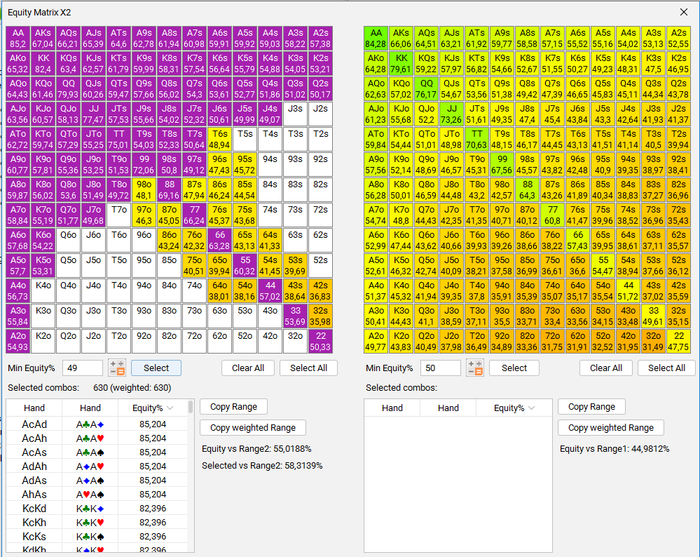Click right Copy weighted Range button

click(611, 428)
